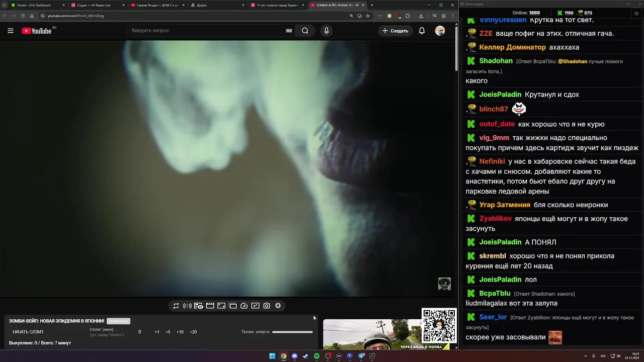This screenshot has width=644, height=362.
Task: Open the Chrome downloads icon
Action: click(421, 16)
